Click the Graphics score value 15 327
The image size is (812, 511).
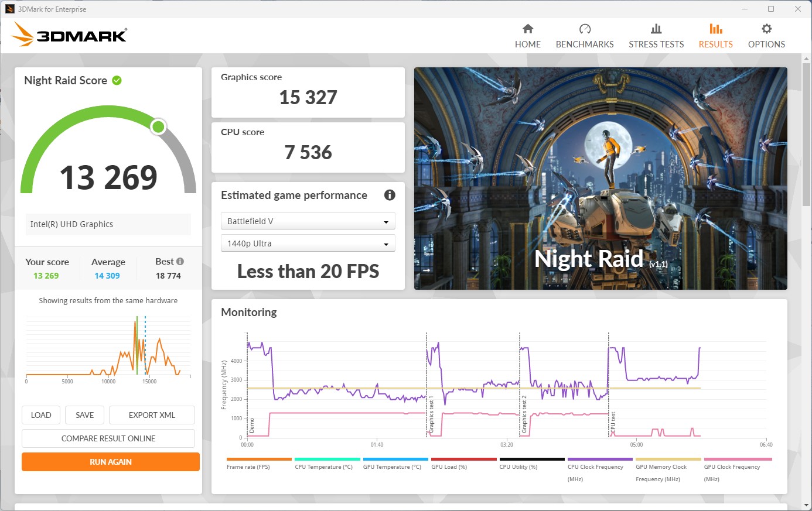308,97
